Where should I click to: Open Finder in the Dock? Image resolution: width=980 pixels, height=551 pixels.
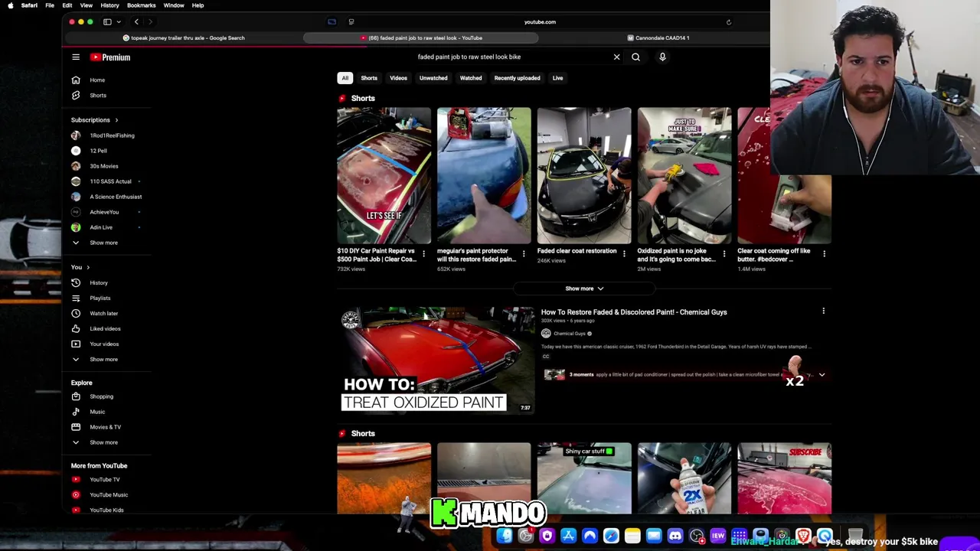505,536
